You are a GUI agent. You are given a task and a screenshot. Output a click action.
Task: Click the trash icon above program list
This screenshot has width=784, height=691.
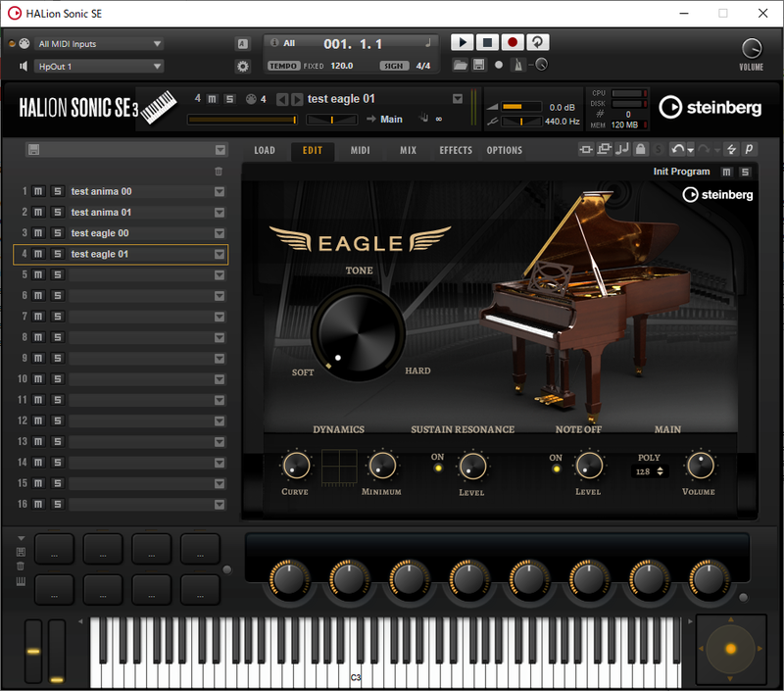(x=219, y=172)
